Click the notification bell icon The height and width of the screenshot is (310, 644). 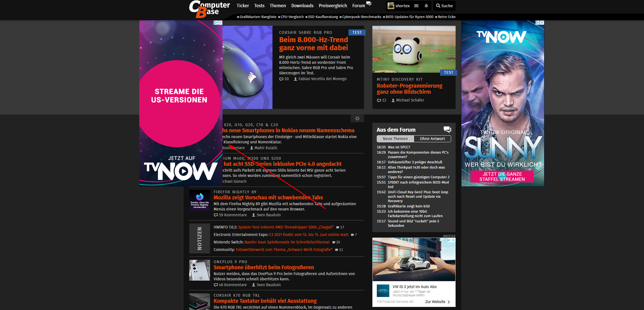[426, 6]
